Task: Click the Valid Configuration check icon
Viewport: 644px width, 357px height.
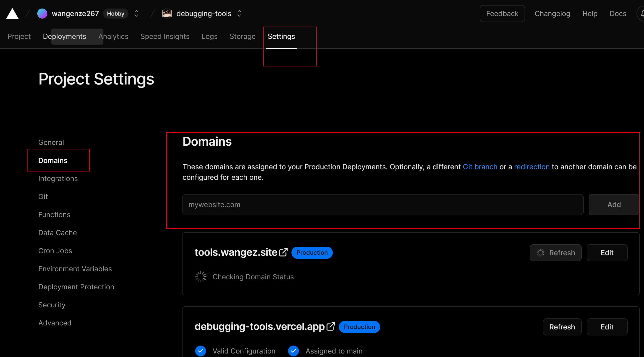Action: [x=201, y=351]
